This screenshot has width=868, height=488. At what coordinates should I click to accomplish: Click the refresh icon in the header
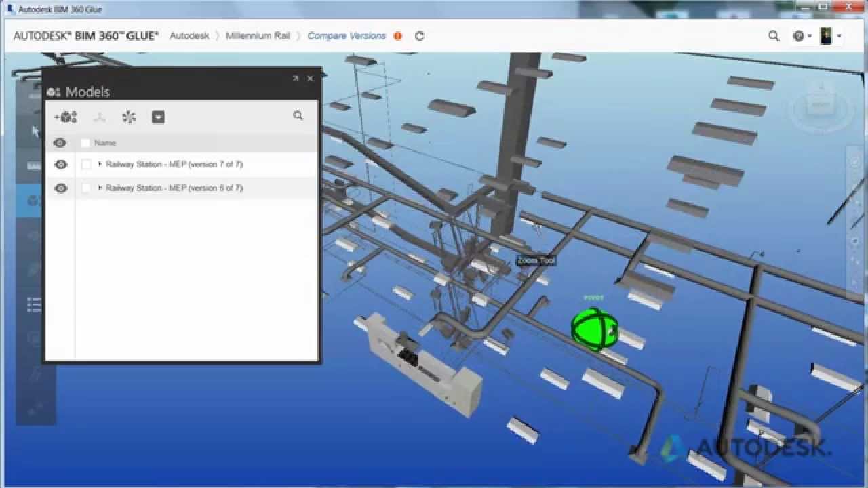pyautogui.click(x=419, y=36)
